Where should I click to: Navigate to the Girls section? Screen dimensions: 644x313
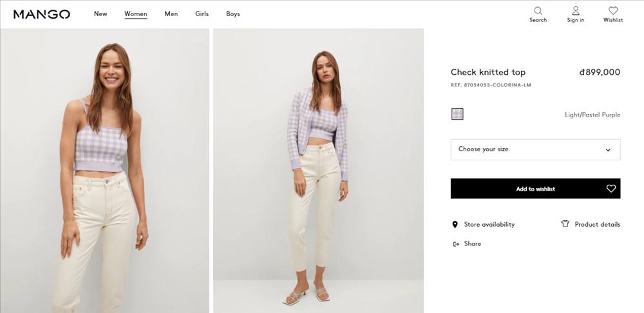202,14
